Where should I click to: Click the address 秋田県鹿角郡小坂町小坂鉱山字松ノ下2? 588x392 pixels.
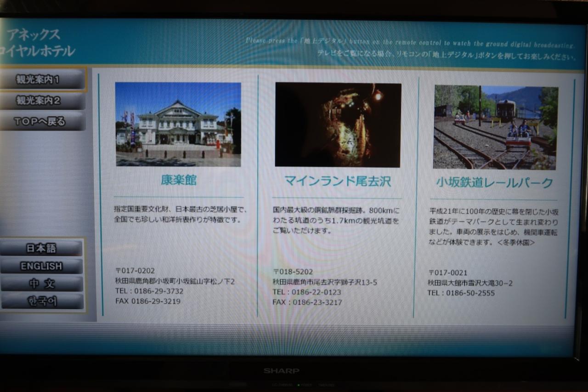tap(175, 281)
